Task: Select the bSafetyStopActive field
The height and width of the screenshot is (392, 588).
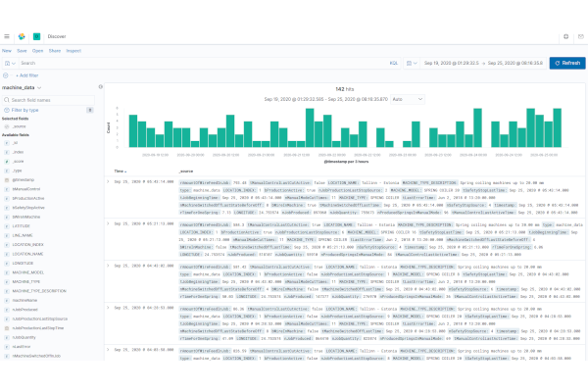Action: coord(28,208)
